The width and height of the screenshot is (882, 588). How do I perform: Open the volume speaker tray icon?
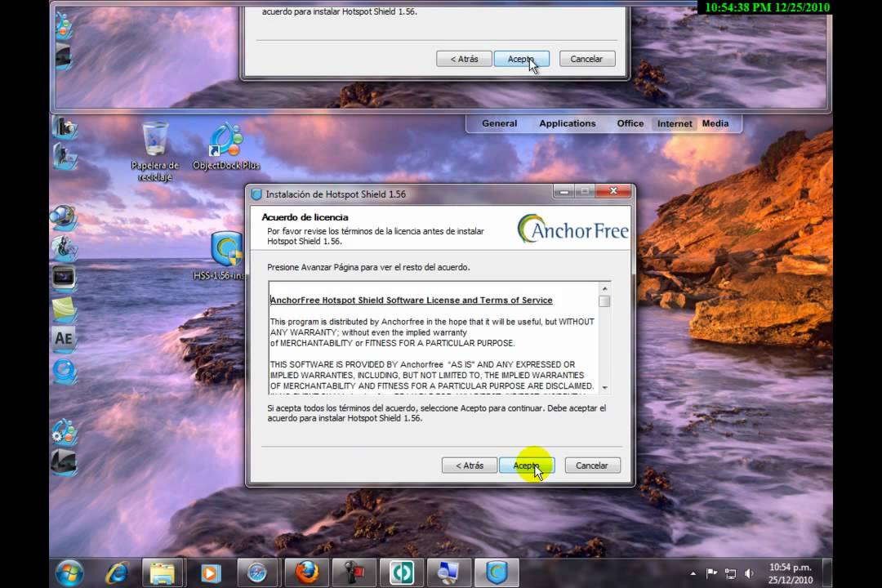(x=749, y=573)
